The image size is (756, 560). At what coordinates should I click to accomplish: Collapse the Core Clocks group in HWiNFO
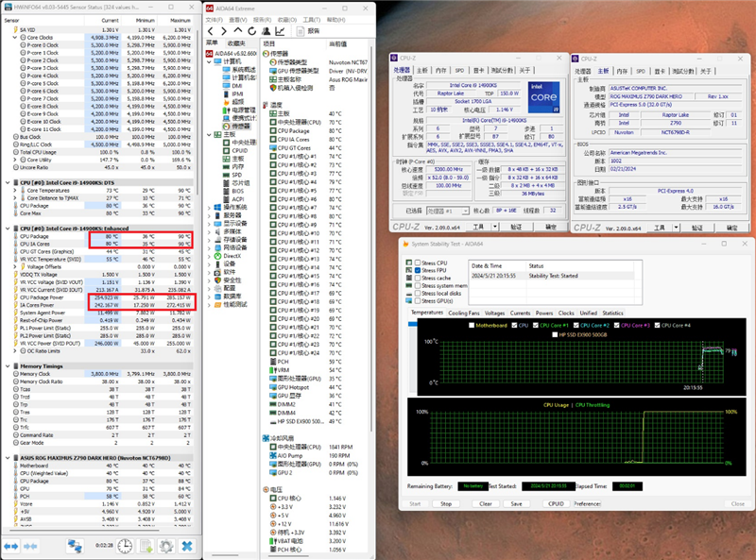[x=15, y=37]
